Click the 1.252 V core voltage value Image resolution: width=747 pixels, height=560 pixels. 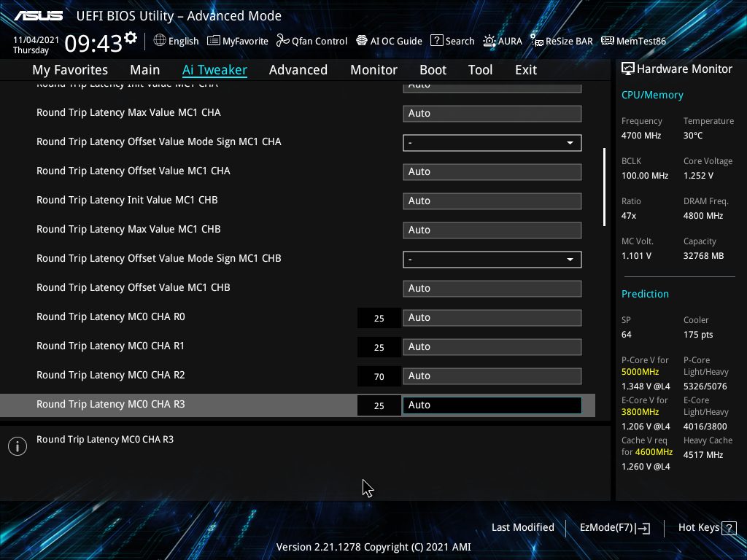pos(698,176)
